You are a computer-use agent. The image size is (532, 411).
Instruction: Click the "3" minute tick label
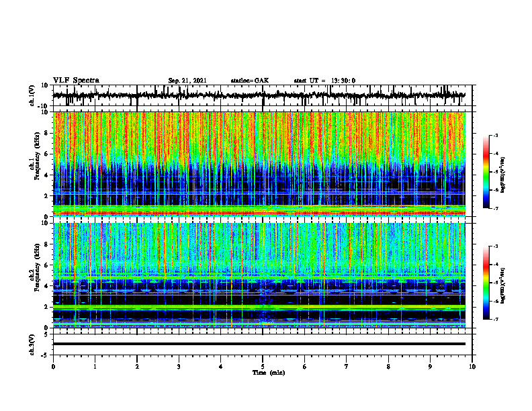coord(179,367)
